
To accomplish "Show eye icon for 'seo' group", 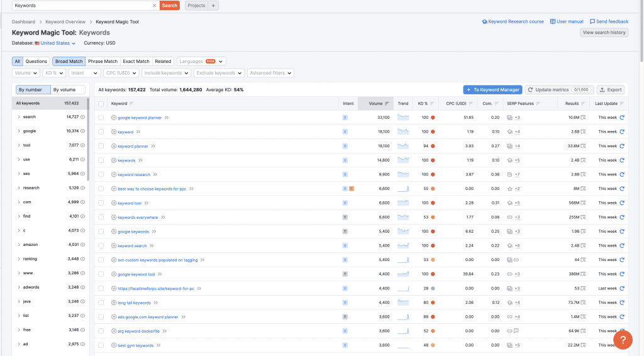I will [82, 174].
